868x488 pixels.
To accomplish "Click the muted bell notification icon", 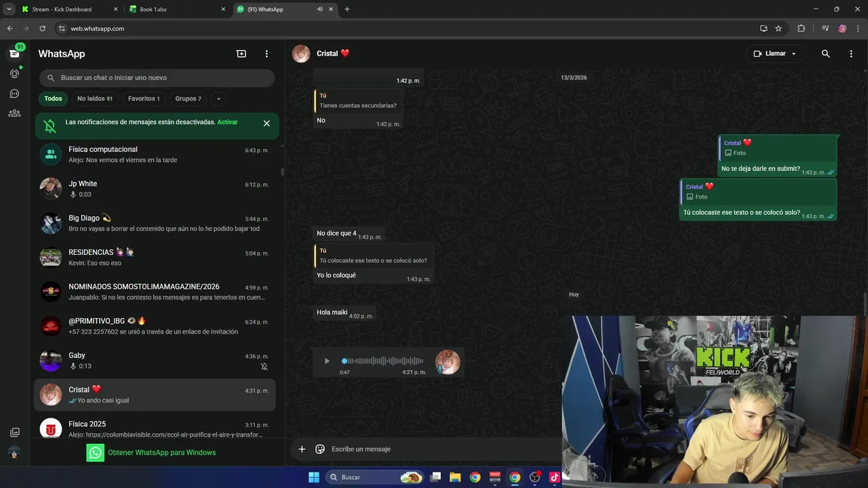I will coord(50,125).
